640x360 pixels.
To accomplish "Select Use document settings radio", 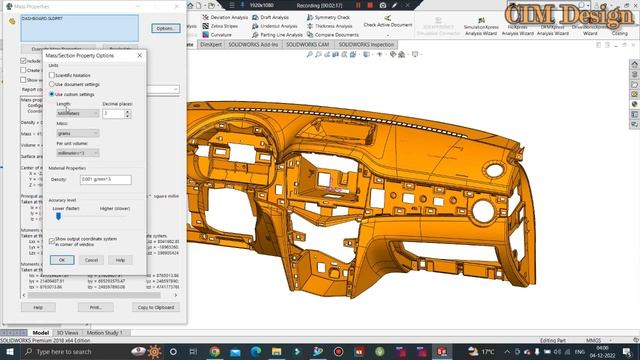I will [52, 84].
